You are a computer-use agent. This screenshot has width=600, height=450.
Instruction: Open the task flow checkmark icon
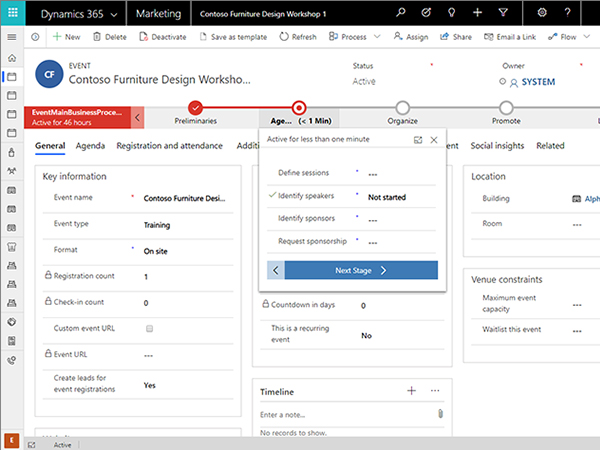[x=426, y=13]
